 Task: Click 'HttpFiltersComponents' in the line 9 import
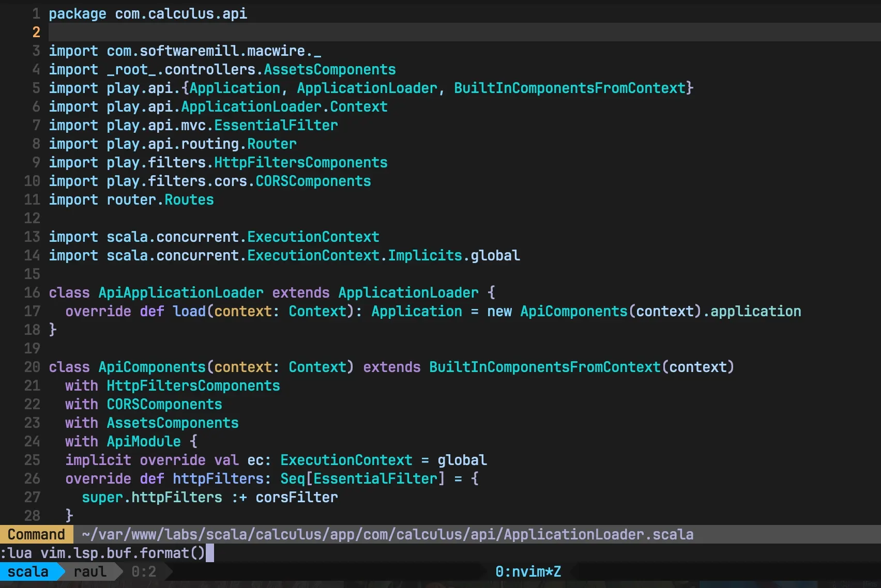[x=301, y=162]
